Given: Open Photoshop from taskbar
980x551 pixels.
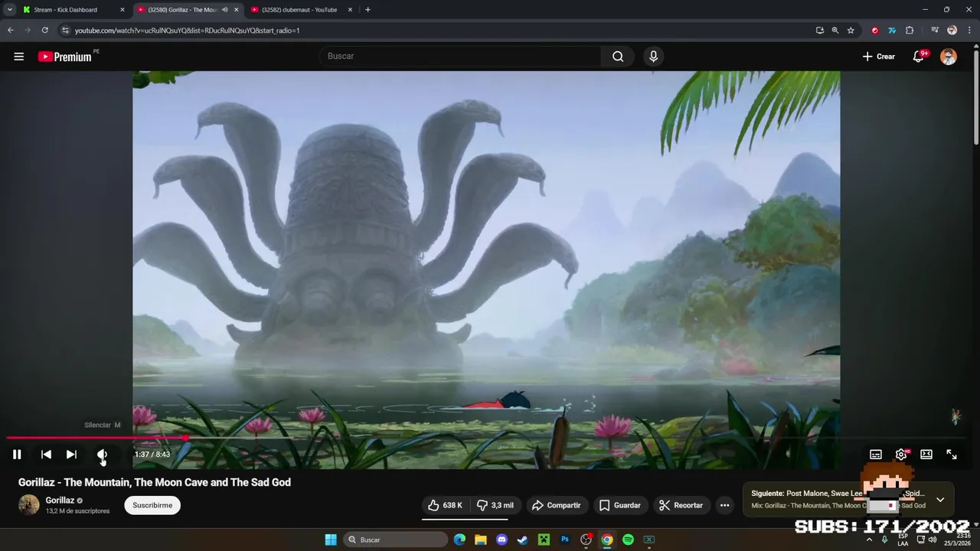Looking at the screenshot, I should pos(565,540).
